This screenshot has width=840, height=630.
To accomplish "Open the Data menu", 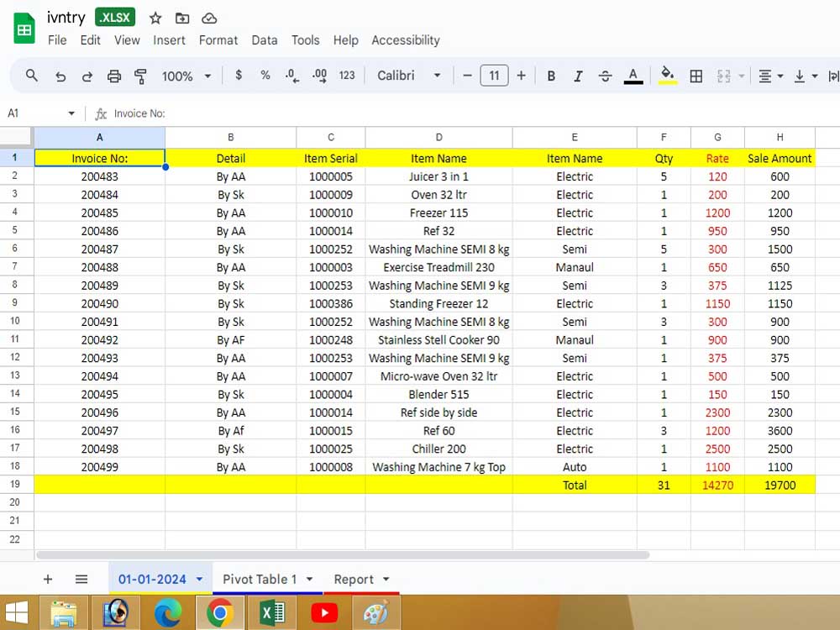I will (x=264, y=40).
